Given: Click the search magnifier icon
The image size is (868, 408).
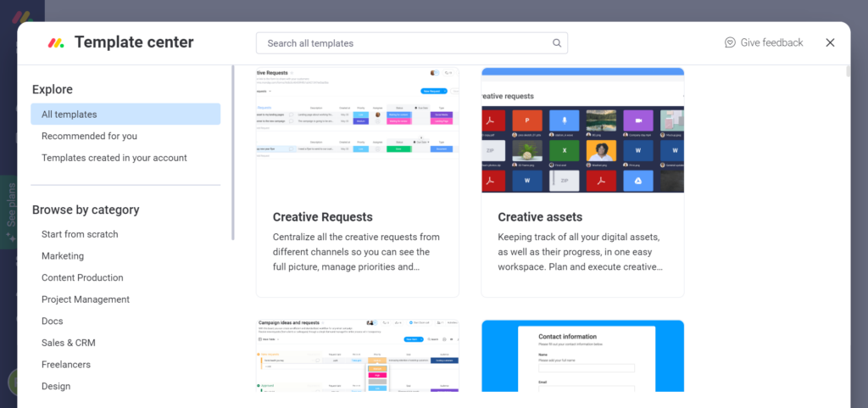Looking at the screenshot, I should point(557,43).
